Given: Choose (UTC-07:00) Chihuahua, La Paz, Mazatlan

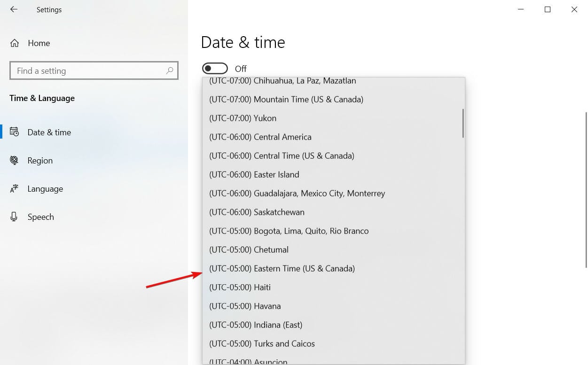Looking at the screenshot, I should click(x=334, y=81).
